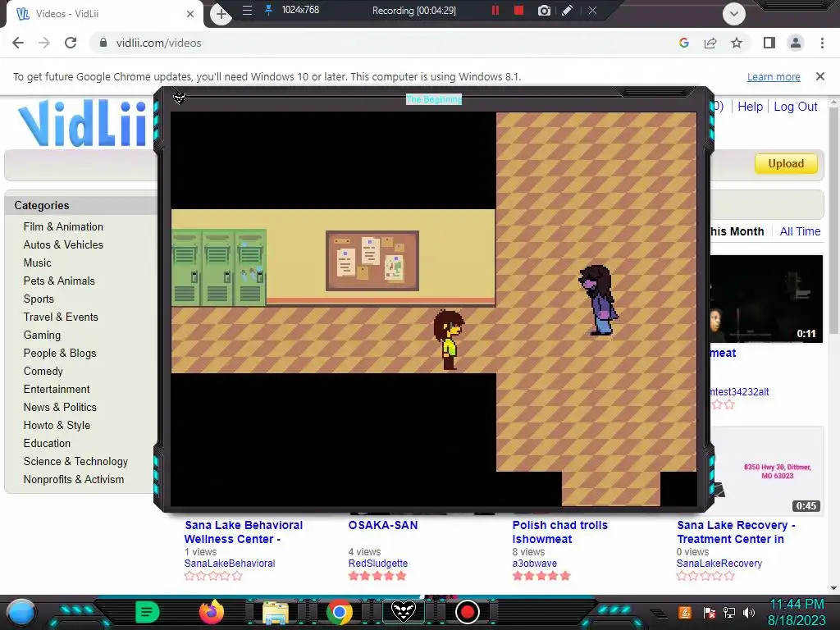Open the Comedy category

pyautogui.click(x=43, y=372)
